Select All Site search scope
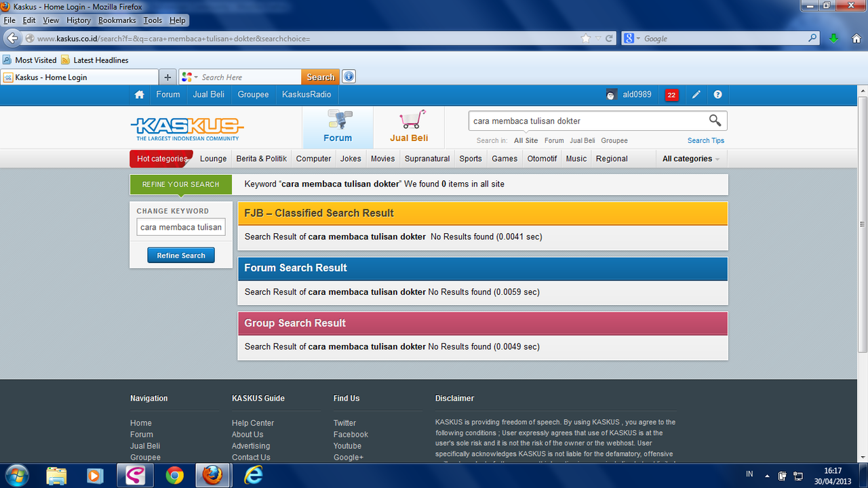 (526, 140)
